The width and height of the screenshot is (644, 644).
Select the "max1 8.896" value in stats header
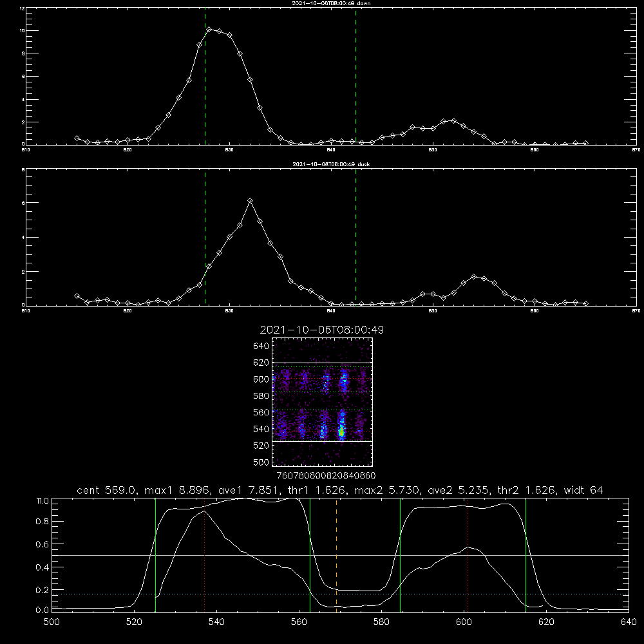pos(176,490)
